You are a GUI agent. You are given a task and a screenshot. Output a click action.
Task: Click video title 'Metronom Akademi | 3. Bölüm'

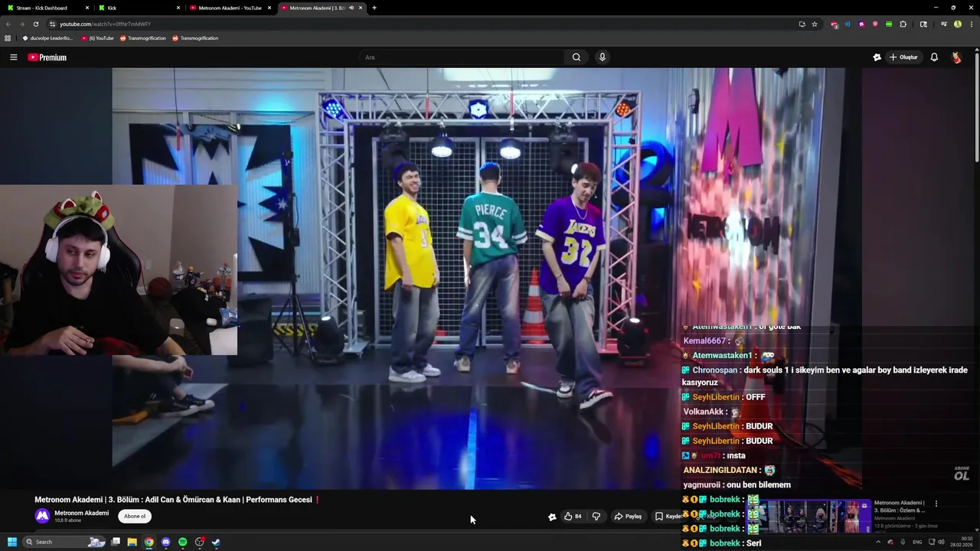point(177,500)
